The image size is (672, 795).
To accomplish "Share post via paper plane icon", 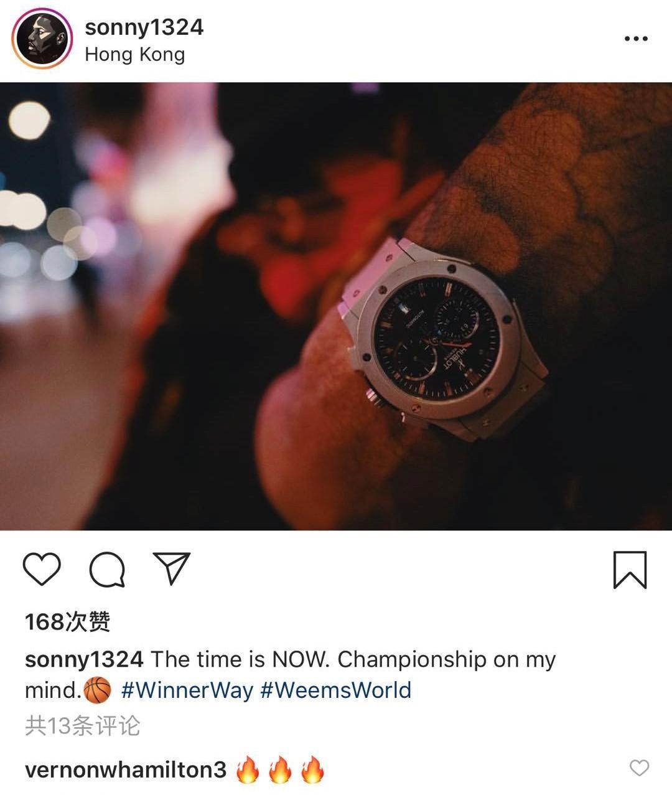I will click(172, 568).
